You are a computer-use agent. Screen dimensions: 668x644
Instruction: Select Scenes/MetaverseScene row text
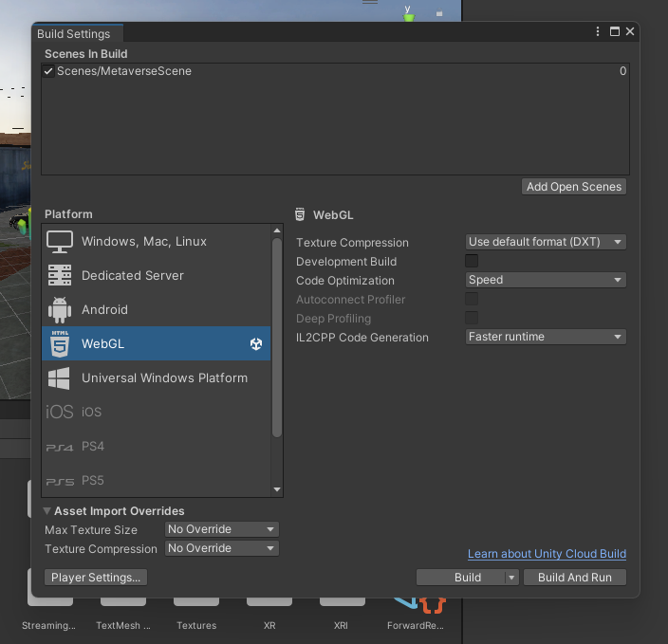point(124,71)
